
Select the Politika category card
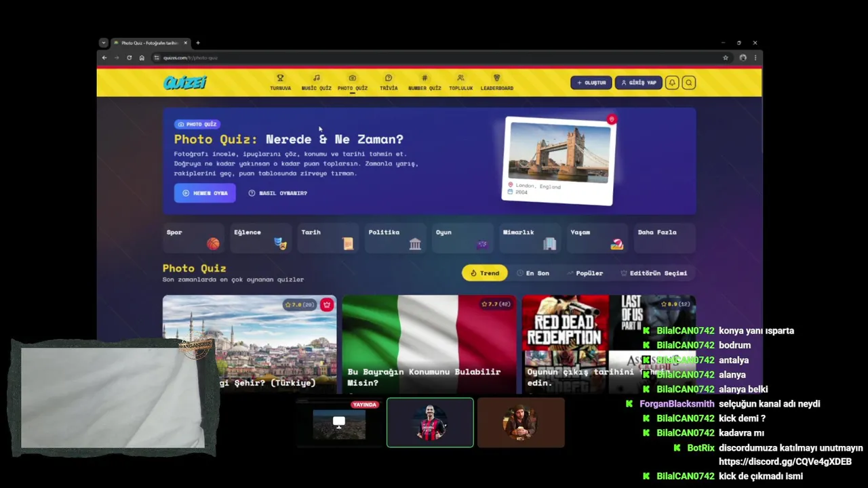[395, 239]
